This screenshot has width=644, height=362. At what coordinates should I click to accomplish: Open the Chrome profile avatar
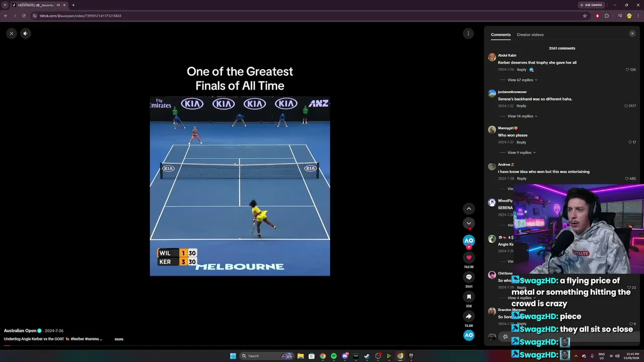click(x=629, y=16)
